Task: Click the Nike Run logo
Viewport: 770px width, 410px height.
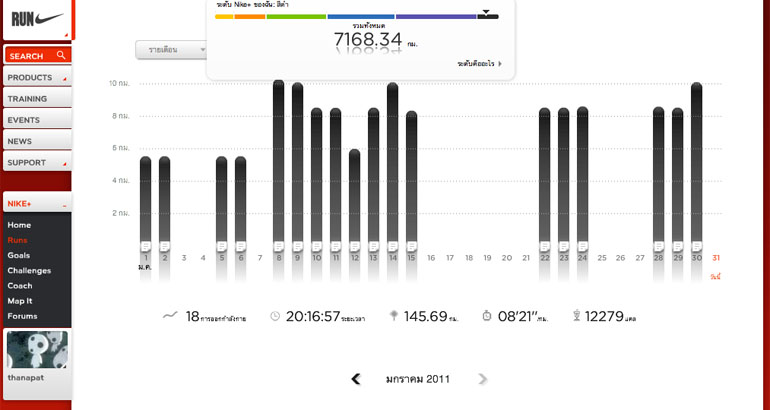Action: (37, 18)
